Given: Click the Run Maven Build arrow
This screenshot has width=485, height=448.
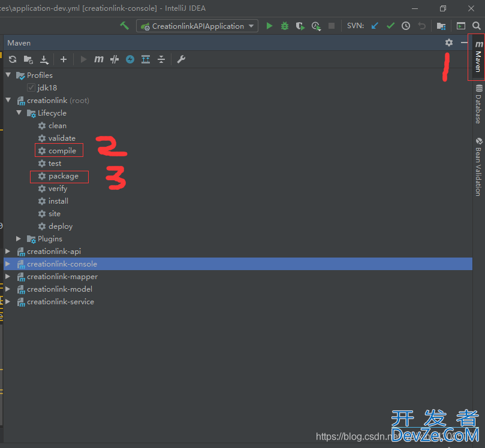Looking at the screenshot, I should [83, 59].
